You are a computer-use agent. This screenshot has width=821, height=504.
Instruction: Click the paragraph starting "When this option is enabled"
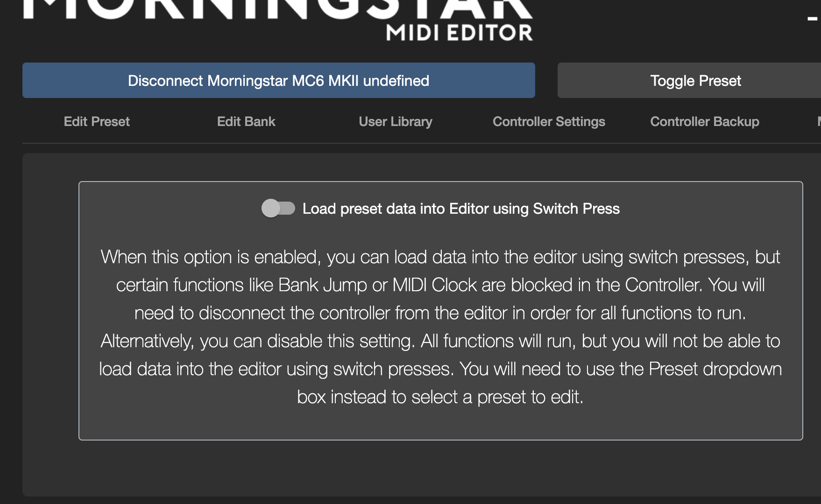click(x=440, y=327)
